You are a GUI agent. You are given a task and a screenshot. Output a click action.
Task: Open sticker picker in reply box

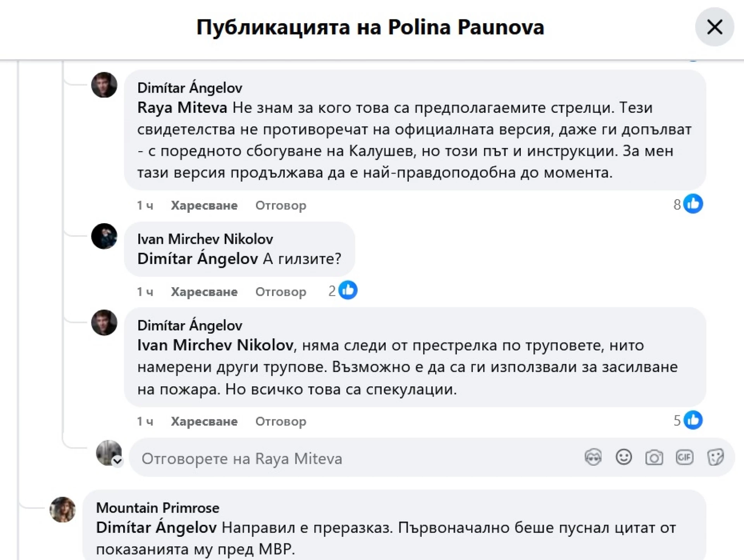tap(715, 458)
